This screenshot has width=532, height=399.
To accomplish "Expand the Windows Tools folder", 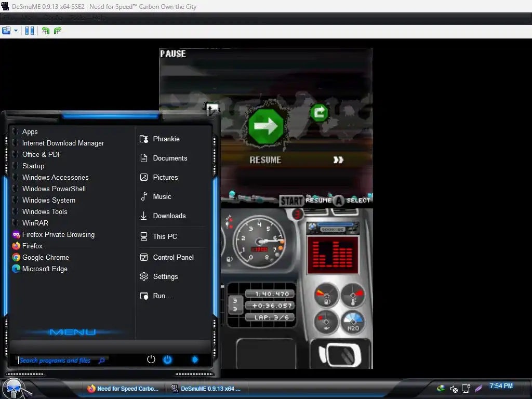I will 45,212.
